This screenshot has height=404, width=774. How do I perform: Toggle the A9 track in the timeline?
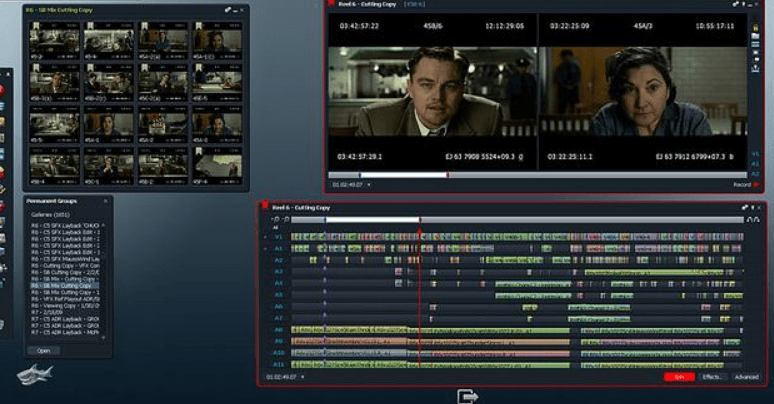pyautogui.click(x=278, y=341)
